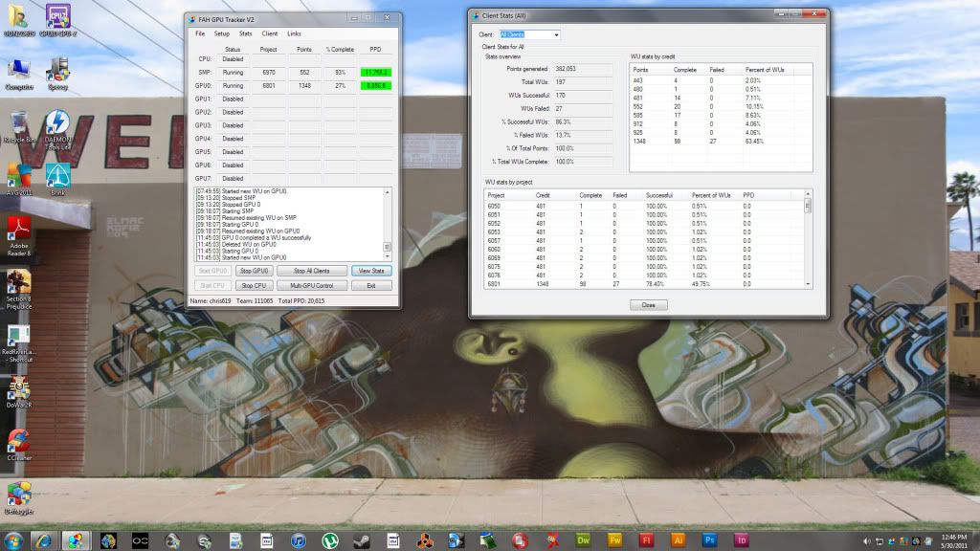Open the Steam icon in the taskbar
This screenshot has height=551, width=980.
(x=361, y=540)
